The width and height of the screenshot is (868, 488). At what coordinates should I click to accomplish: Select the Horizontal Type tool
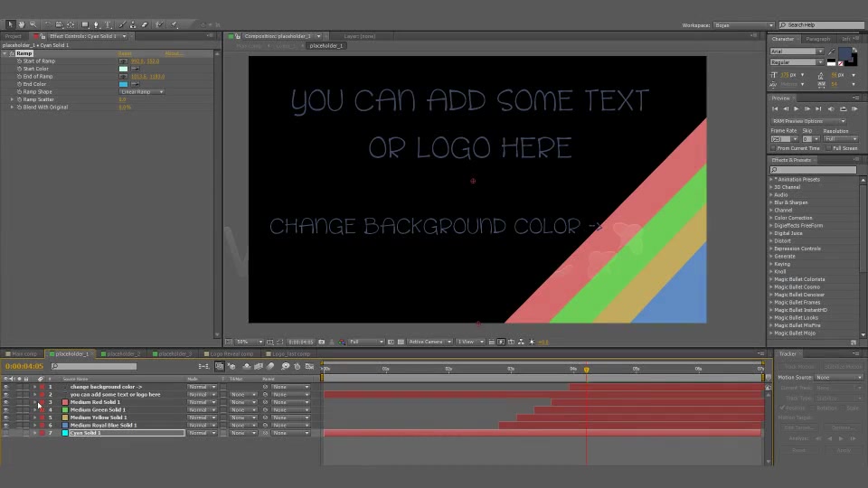tap(108, 24)
